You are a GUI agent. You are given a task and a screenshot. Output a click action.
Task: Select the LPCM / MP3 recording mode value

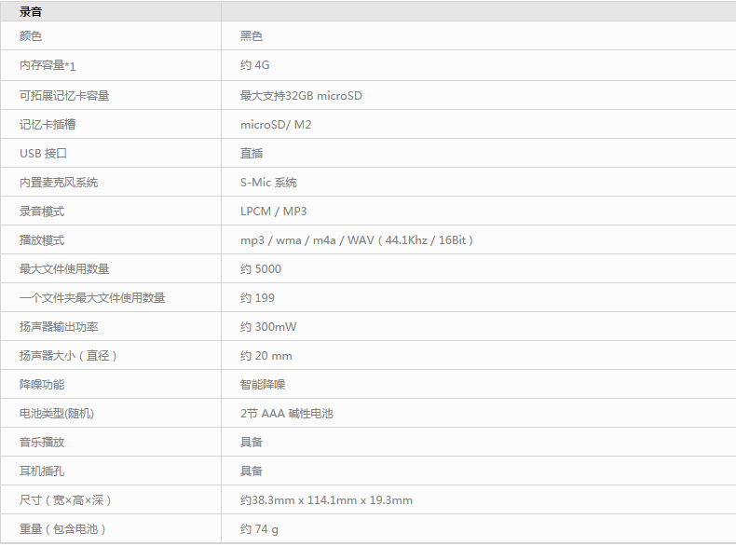(x=273, y=212)
